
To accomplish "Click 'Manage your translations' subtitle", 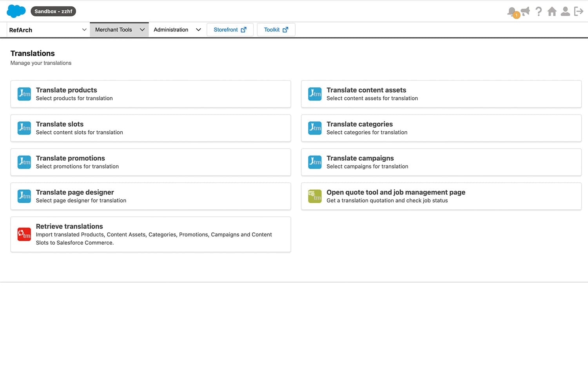I will point(41,63).
